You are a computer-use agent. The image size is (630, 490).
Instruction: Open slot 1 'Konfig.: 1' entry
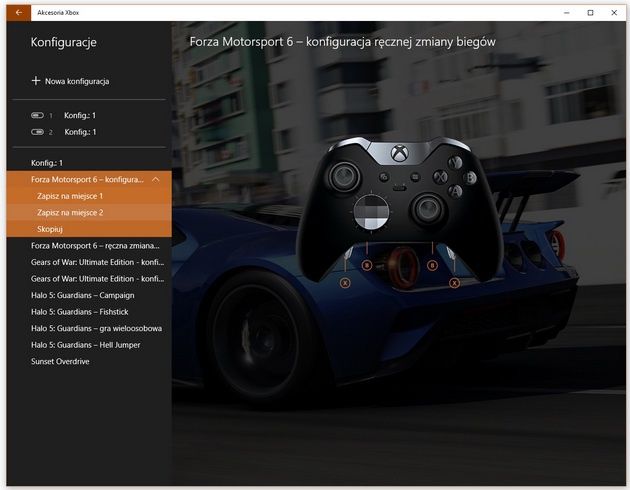[x=80, y=115]
